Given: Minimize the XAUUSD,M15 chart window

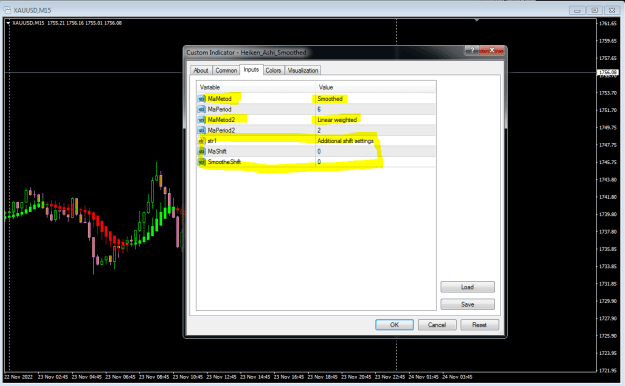Looking at the screenshot, I should pyautogui.click(x=577, y=10).
